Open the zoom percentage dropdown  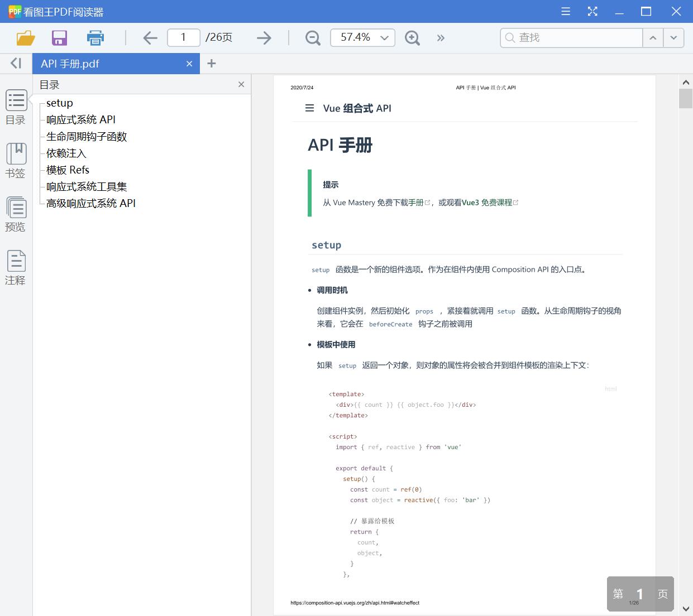384,37
